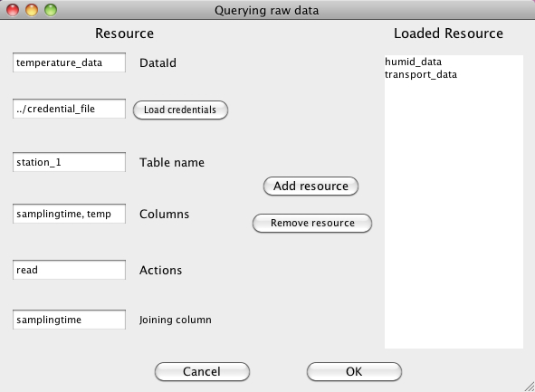The image size is (535, 392).
Task: Click the Loaded Resource heading label
Action: (x=448, y=33)
